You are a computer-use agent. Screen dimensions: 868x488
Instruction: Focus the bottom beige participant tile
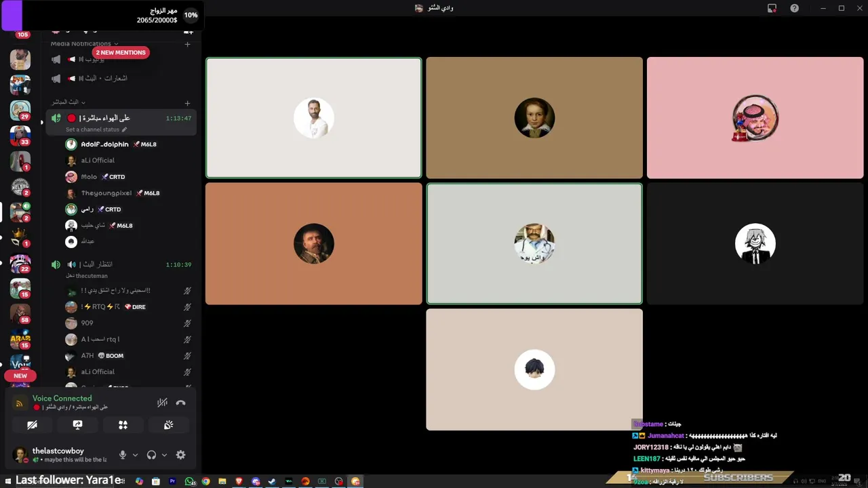tap(534, 369)
